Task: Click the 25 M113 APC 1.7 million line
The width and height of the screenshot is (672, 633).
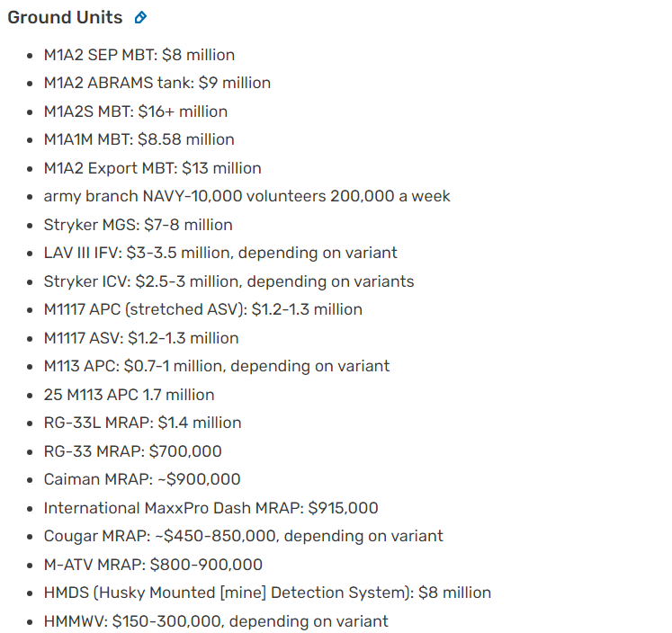Action: point(129,395)
